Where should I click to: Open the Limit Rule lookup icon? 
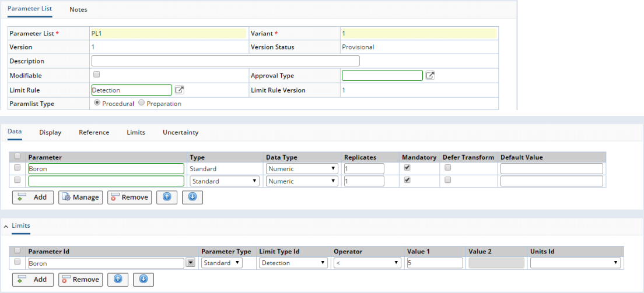179,90
